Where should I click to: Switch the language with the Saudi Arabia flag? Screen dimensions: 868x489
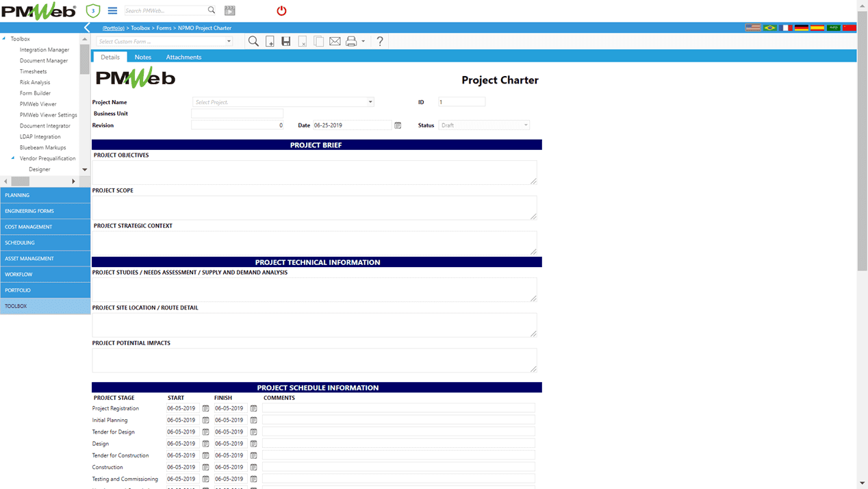coord(833,28)
